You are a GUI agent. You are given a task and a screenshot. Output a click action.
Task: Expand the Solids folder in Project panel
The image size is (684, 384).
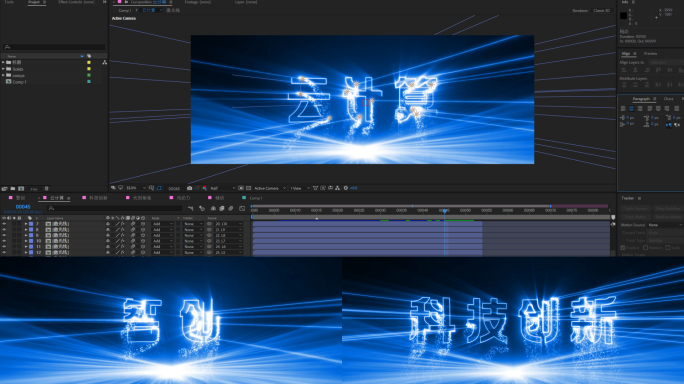[x=3, y=69]
